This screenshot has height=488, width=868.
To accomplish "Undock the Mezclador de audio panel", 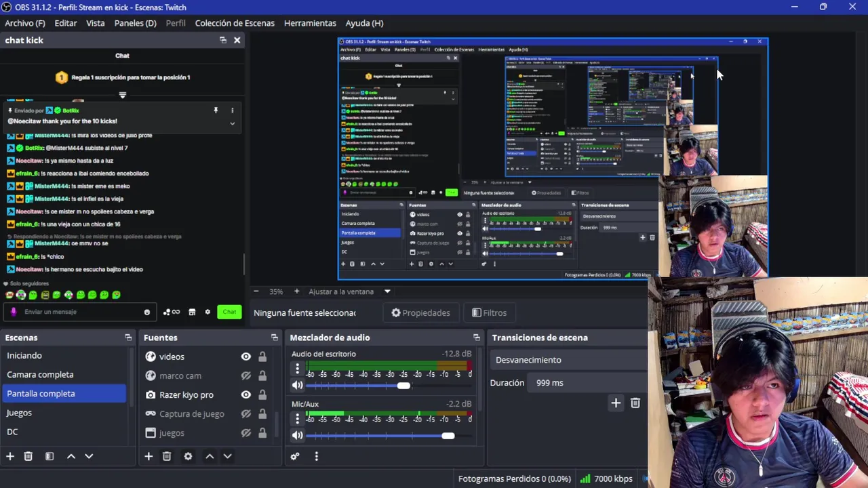I will [477, 338].
